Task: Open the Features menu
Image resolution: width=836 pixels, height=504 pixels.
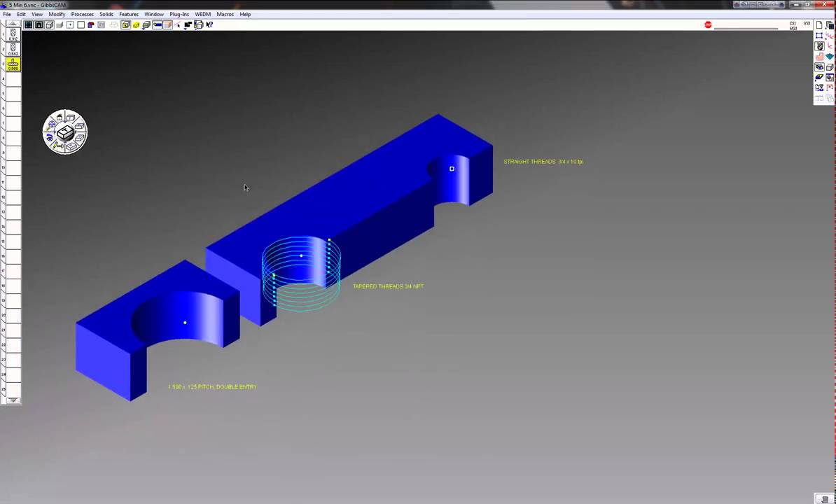Action: 129,15
